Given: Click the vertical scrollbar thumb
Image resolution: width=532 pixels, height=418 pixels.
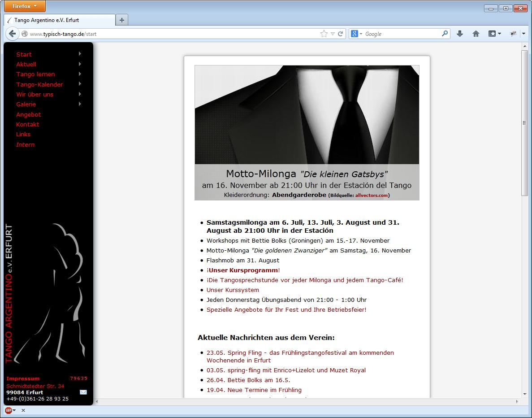Looking at the screenshot, I should [x=524, y=122].
